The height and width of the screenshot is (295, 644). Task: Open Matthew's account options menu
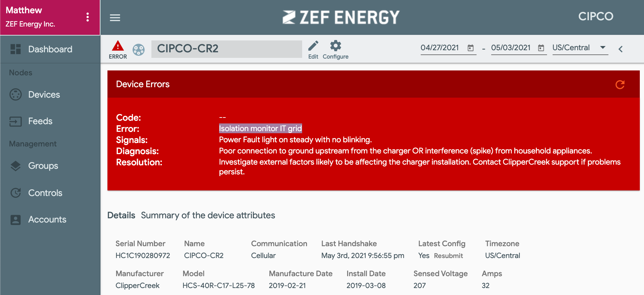tap(88, 17)
